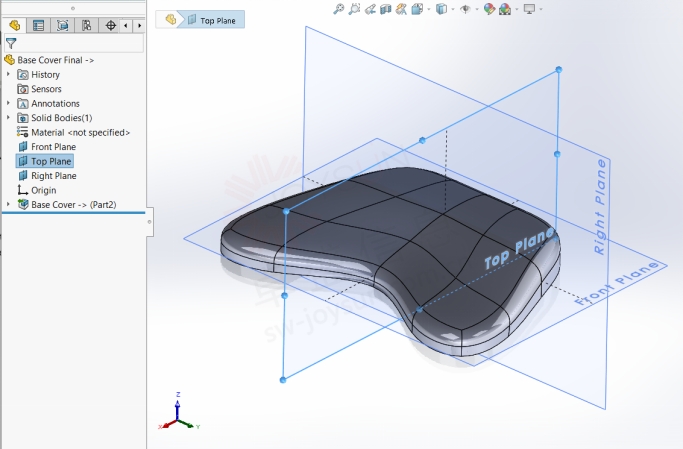Click the XYZ orientation triad

pyautogui.click(x=179, y=412)
